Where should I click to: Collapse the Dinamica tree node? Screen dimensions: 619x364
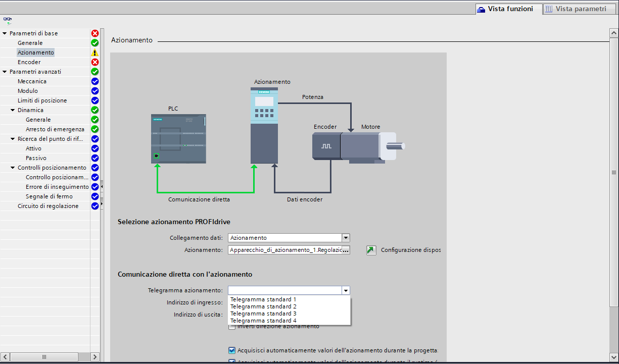click(x=13, y=110)
